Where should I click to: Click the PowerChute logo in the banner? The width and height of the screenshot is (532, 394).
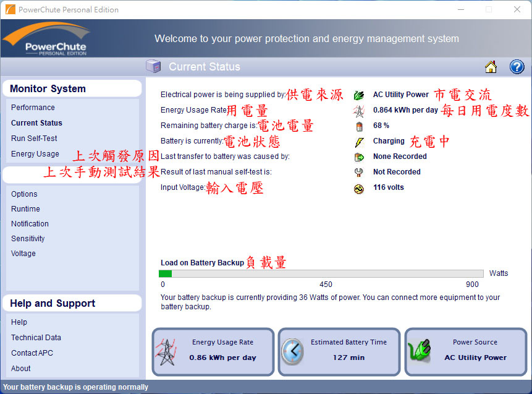[x=47, y=38]
